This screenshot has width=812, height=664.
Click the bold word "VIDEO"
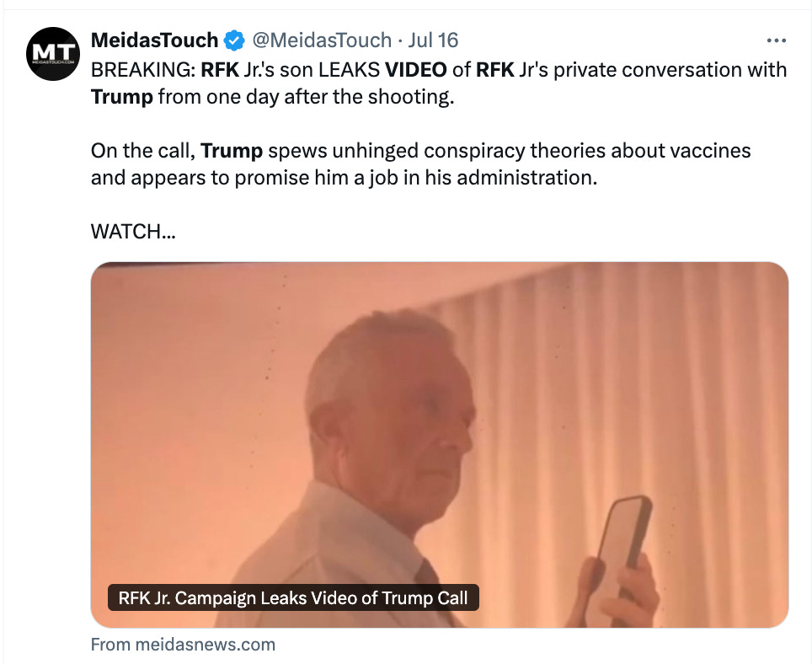[x=415, y=69]
